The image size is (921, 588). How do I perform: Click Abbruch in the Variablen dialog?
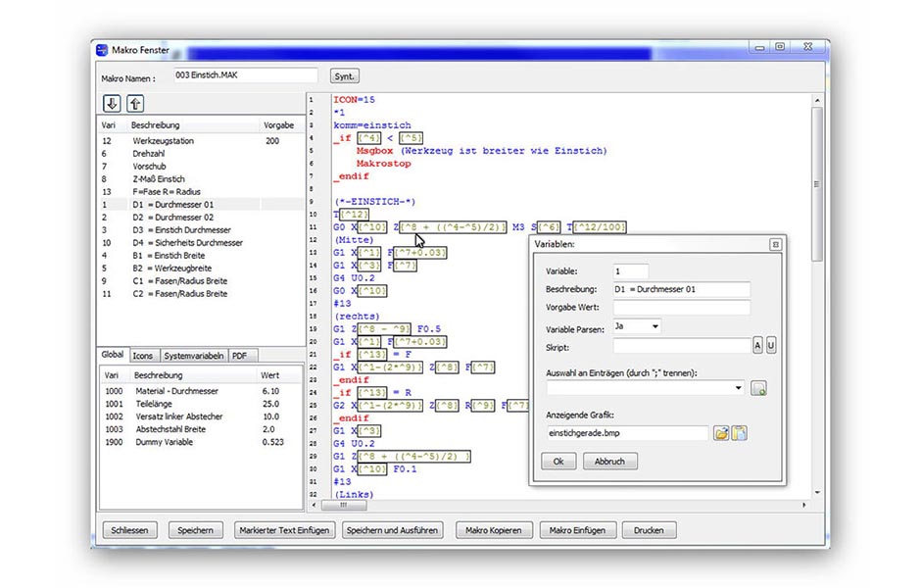coord(609,461)
